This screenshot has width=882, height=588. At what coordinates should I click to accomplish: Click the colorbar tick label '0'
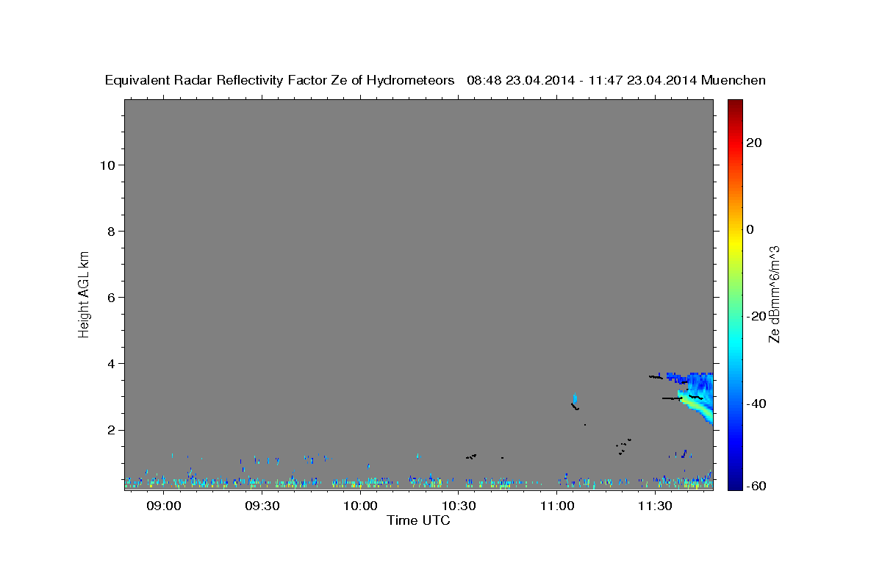pos(750,229)
